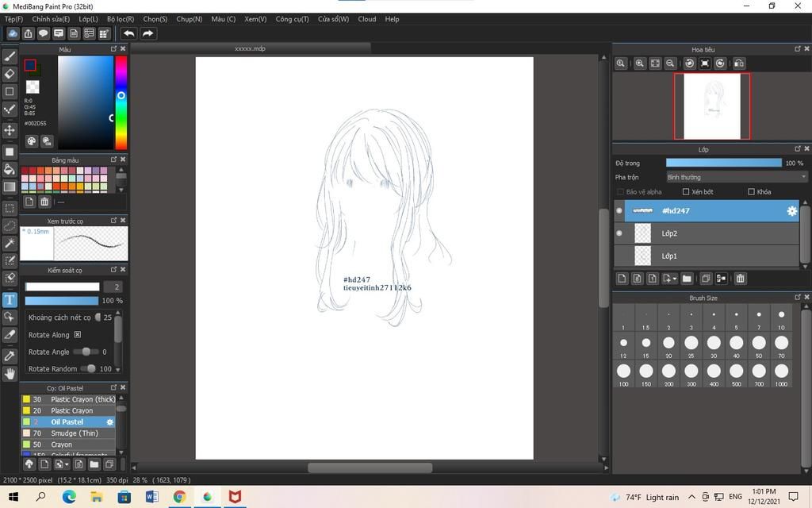The height and width of the screenshot is (508, 812).
Task: Hide the #hd247 layer
Action: 619,210
